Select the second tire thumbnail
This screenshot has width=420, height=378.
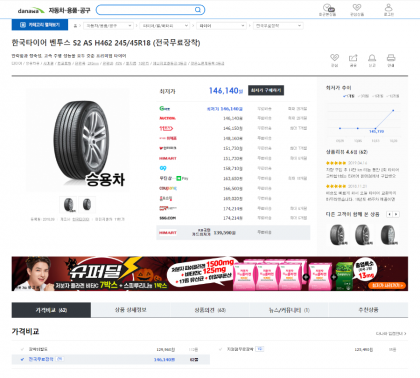[x=87, y=204]
